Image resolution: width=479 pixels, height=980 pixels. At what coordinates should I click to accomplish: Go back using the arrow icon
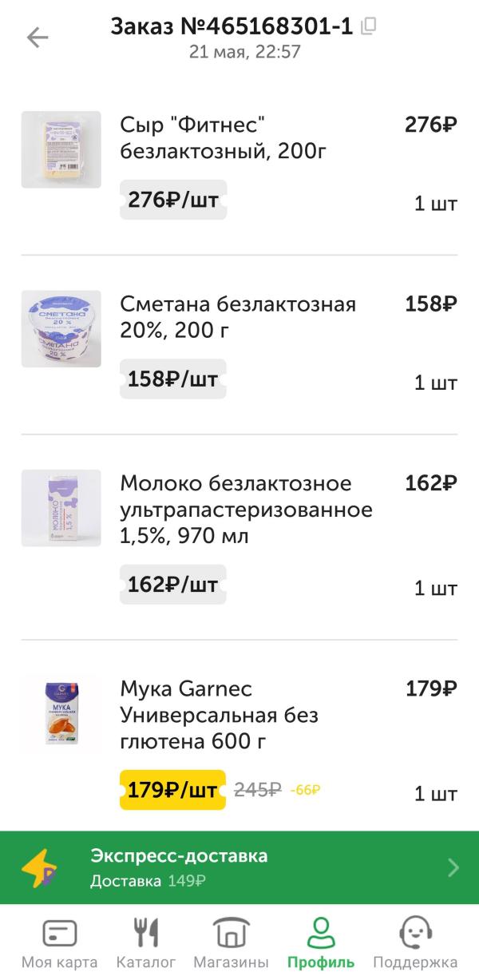[x=38, y=38]
